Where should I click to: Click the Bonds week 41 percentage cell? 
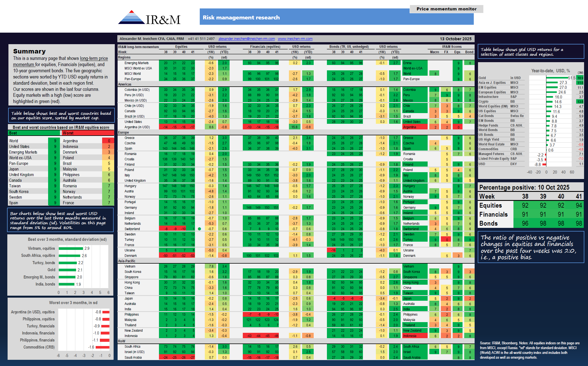578,223
